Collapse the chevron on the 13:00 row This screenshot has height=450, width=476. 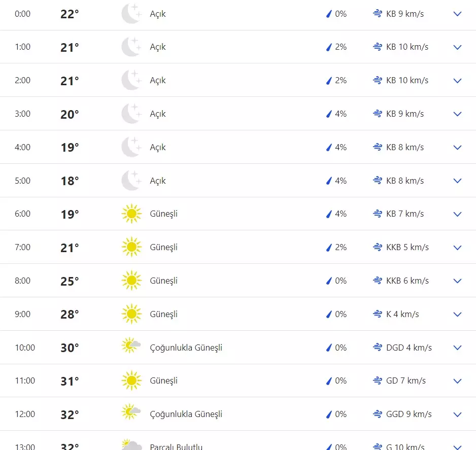point(457,446)
